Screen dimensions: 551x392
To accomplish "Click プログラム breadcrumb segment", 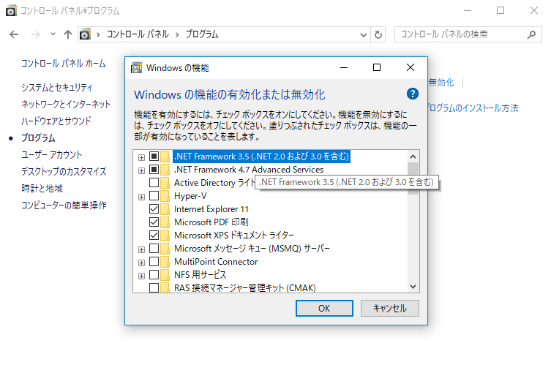I will (202, 34).
